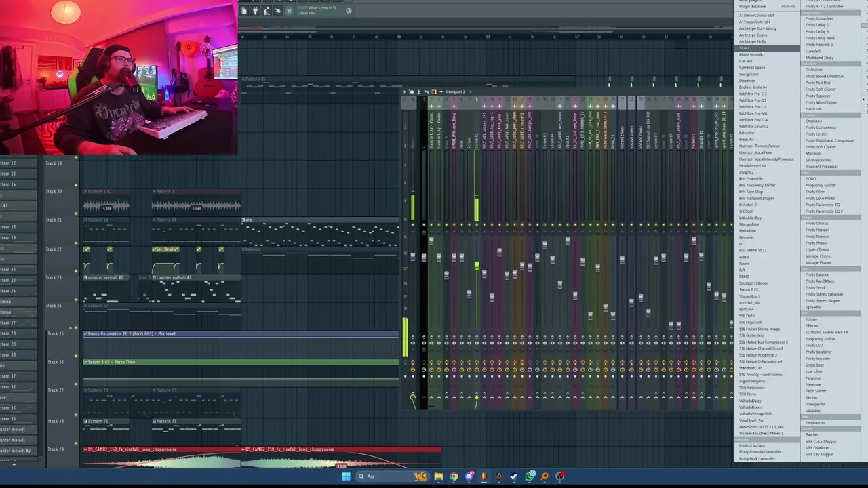The image size is (868, 488).
Task: Choose Gross Beat effect
Action: coord(814,365)
